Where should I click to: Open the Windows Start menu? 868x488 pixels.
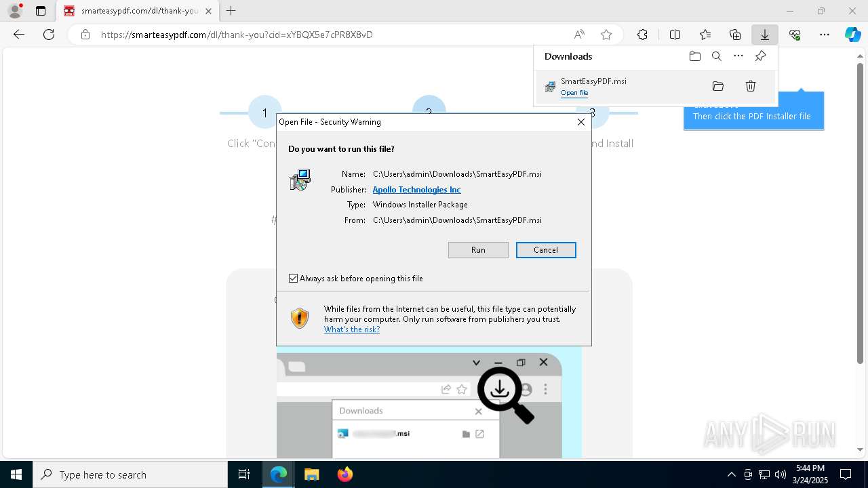(x=16, y=474)
